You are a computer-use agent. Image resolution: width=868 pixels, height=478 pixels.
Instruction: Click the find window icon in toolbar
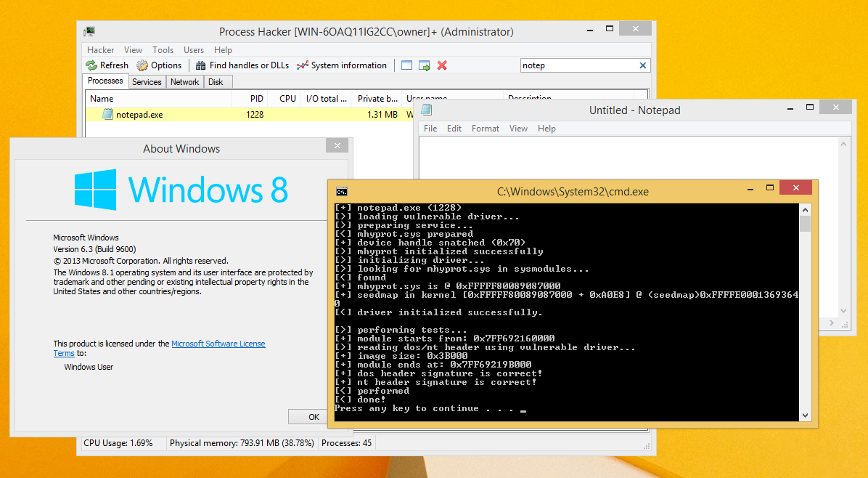[x=407, y=65]
